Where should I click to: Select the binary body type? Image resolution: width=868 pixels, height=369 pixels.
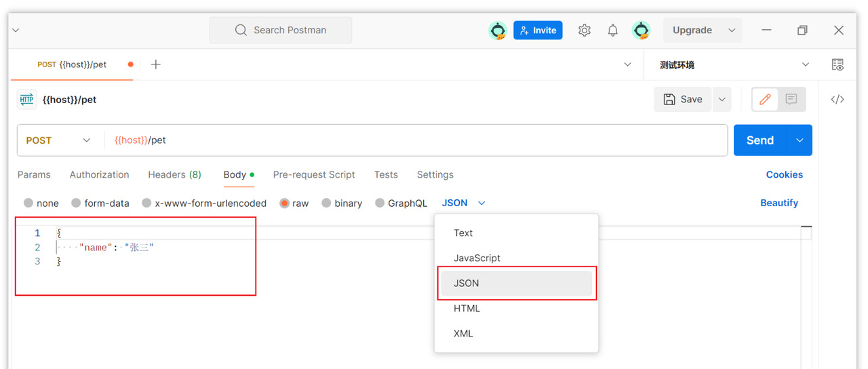tap(326, 203)
